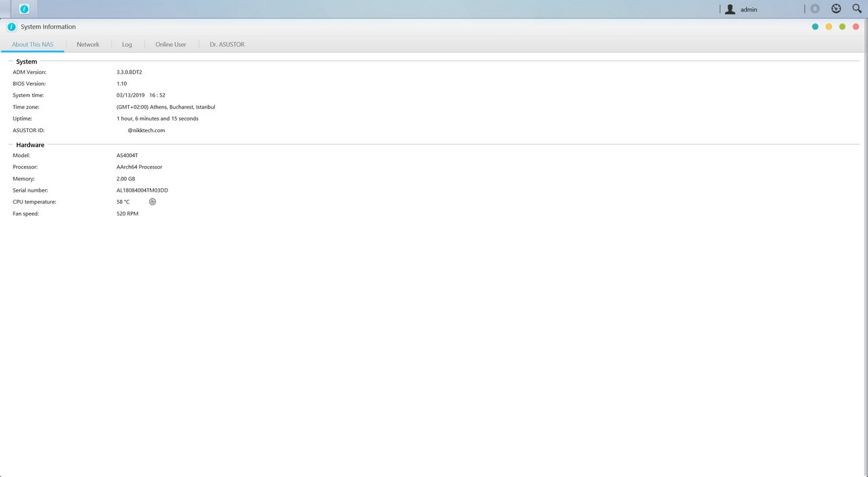Open the admin account menu label
Image resolution: width=868 pixels, height=477 pixels.
[749, 10]
